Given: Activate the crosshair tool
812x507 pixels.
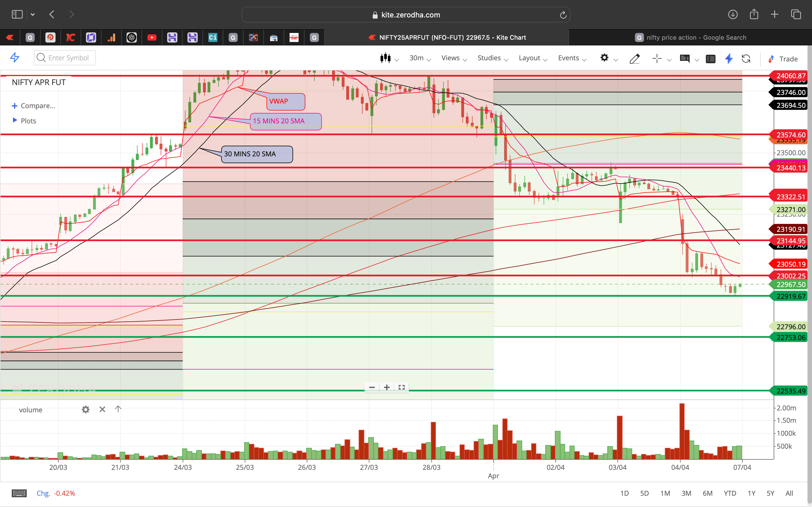Looking at the screenshot, I should [656, 59].
